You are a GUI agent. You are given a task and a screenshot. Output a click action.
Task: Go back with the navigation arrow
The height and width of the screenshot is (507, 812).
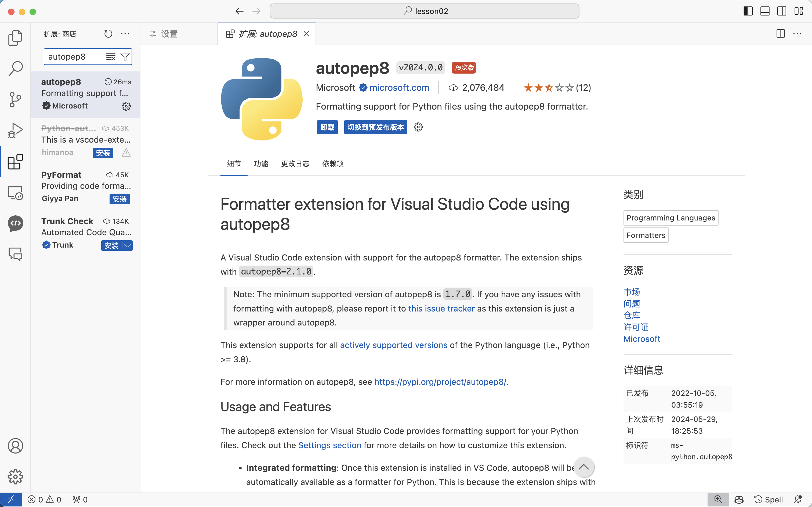click(x=239, y=11)
